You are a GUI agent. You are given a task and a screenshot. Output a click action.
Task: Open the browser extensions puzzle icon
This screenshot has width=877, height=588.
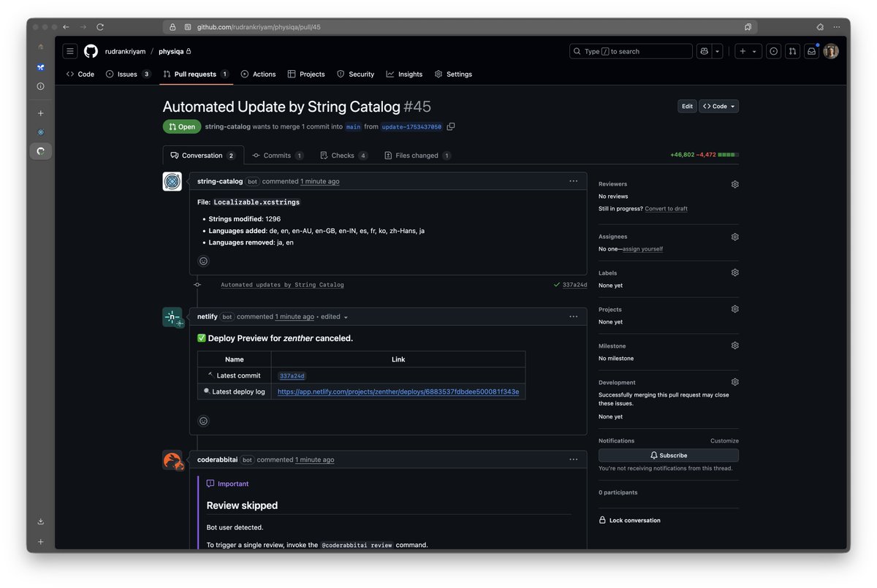point(821,27)
